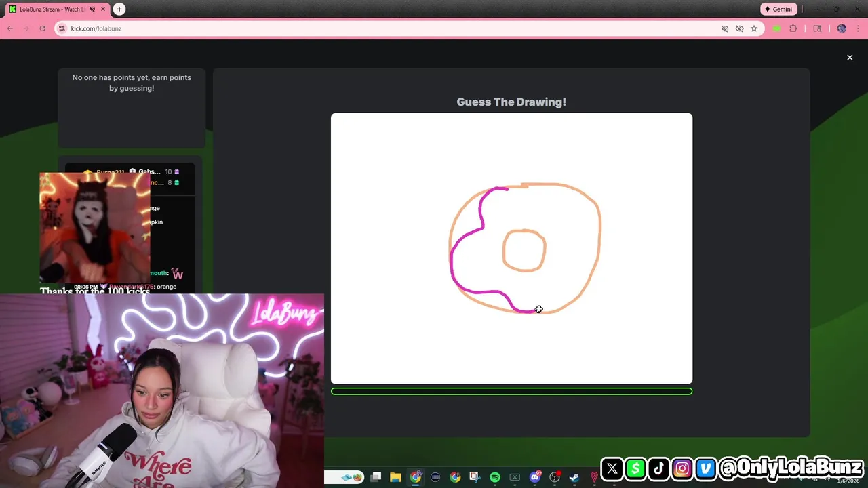Click the 'No one has points yet' scoreboard text

(x=132, y=83)
